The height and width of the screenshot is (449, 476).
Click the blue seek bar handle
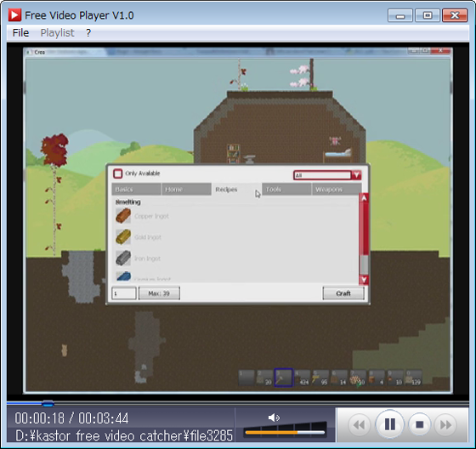48,403
